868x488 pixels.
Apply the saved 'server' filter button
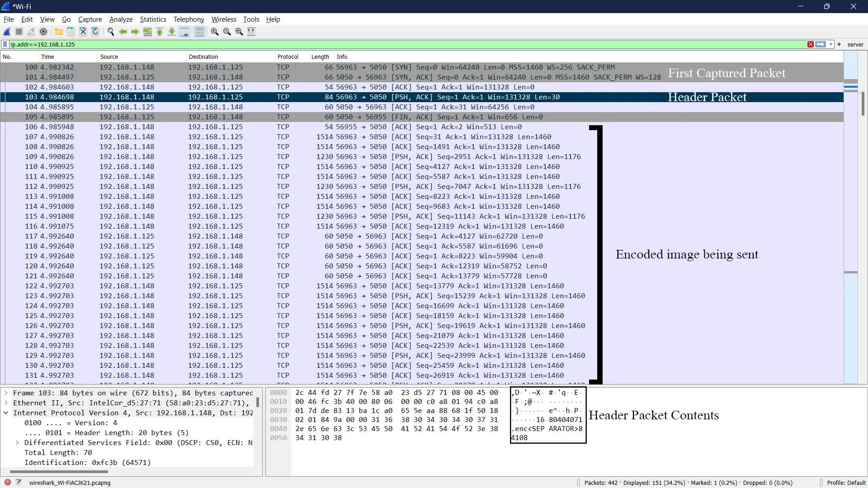(x=855, y=44)
